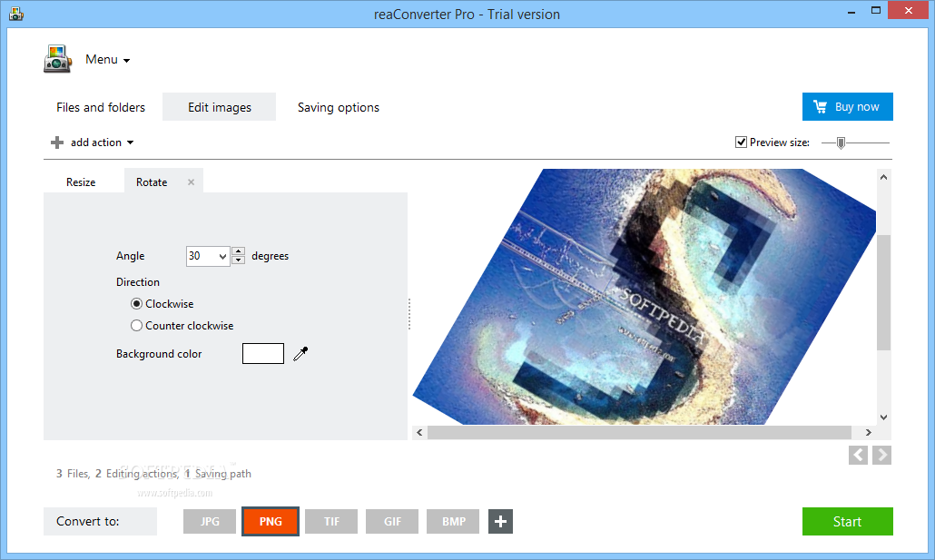The height and width of the screenshot is (560, 935).
Task: Click the preview scroll up arrow
Action: click(x=884, y=177)
